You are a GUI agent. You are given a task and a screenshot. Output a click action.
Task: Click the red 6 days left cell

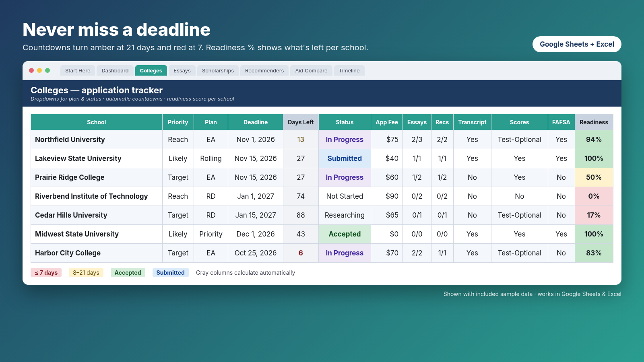pos(301,253)
